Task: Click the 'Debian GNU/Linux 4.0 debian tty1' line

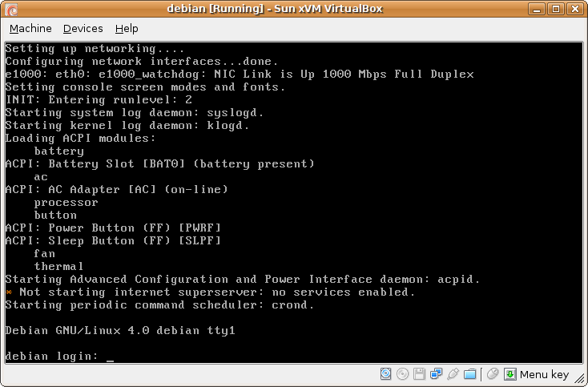Action: [120, 330]
